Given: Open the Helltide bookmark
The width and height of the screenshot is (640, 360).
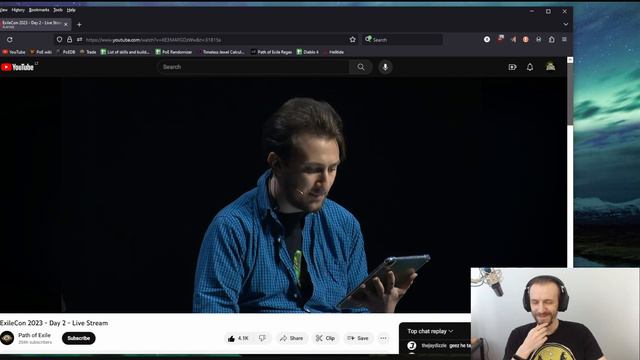Looking at the screenshot, I should coord(333,52).
